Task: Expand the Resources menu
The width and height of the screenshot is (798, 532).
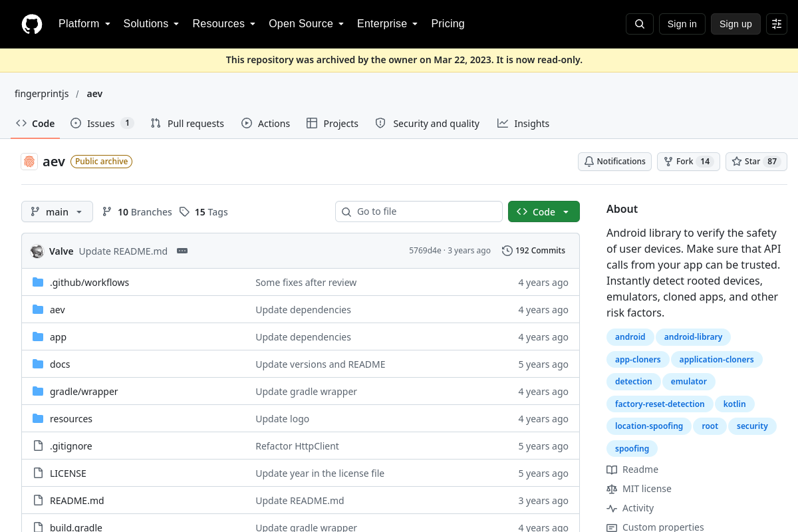Action: pos(224,24)
